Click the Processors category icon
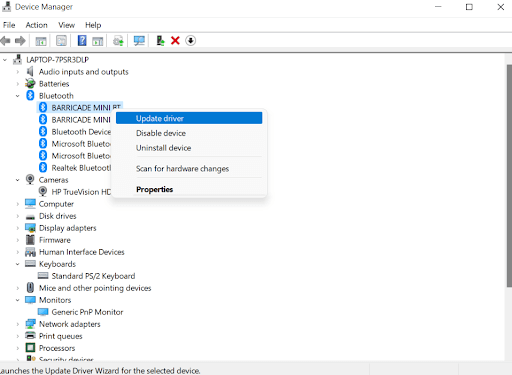Image resolution: width=512 pixels, height=375 pixels. click(x=30, y=348)
